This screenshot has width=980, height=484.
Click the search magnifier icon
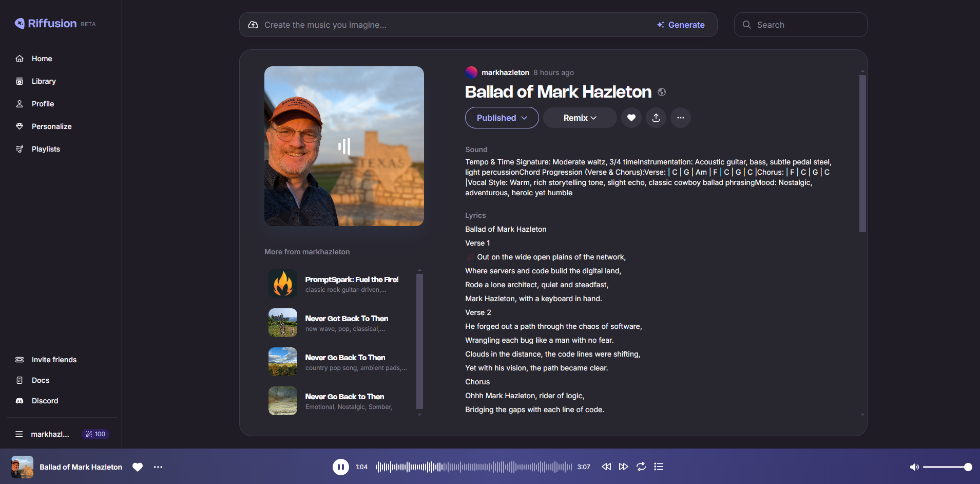pos(747,25)
